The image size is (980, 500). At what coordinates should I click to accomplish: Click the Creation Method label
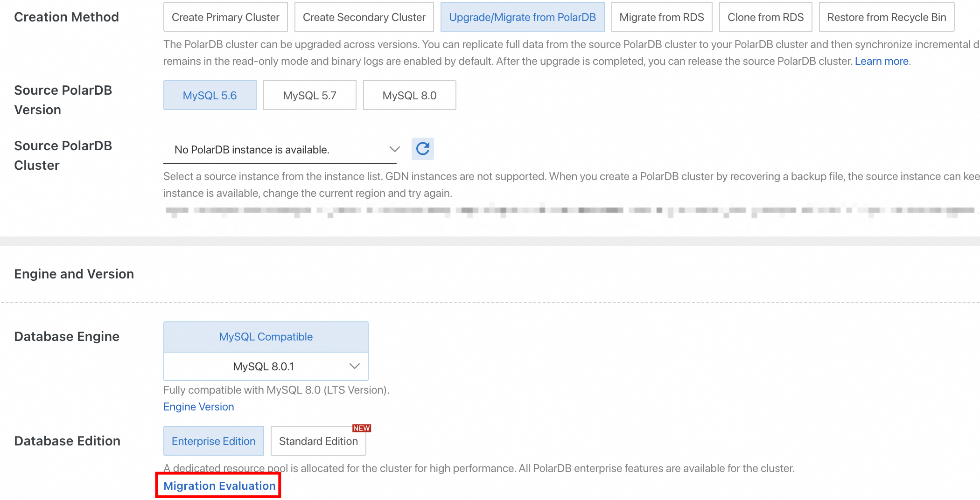67,17
